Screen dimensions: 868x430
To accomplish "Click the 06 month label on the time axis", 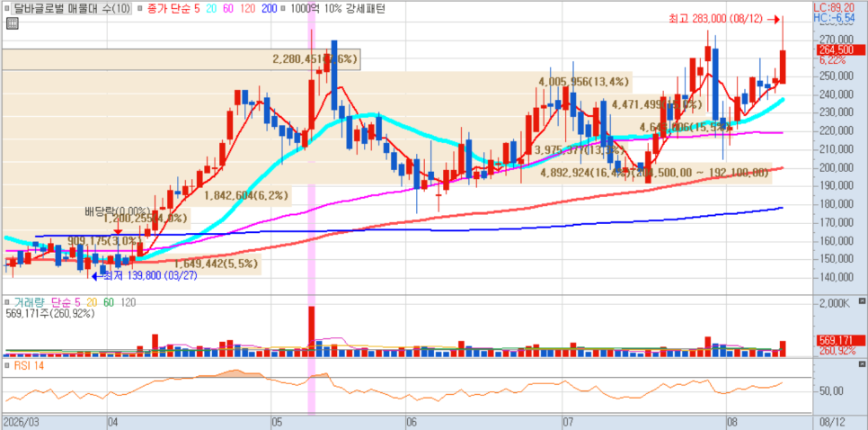I will pos(411,422).
